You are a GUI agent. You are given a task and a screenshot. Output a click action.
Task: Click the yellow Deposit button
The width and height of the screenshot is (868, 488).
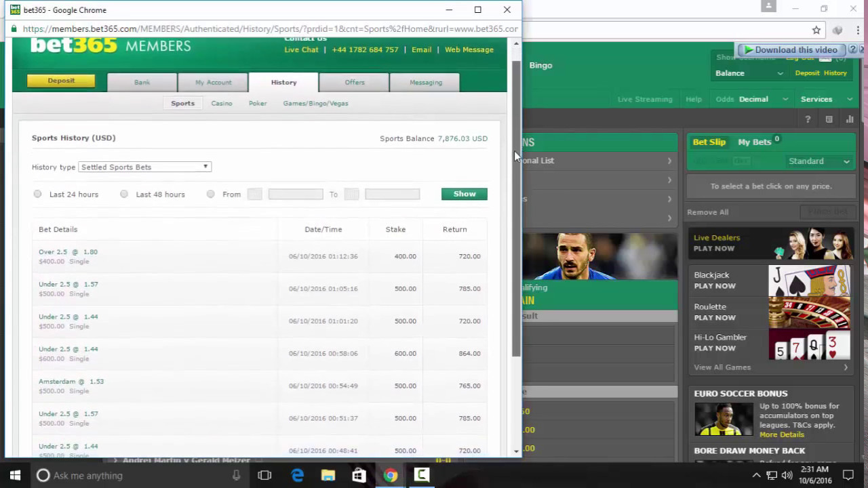[x=61, y=81]
